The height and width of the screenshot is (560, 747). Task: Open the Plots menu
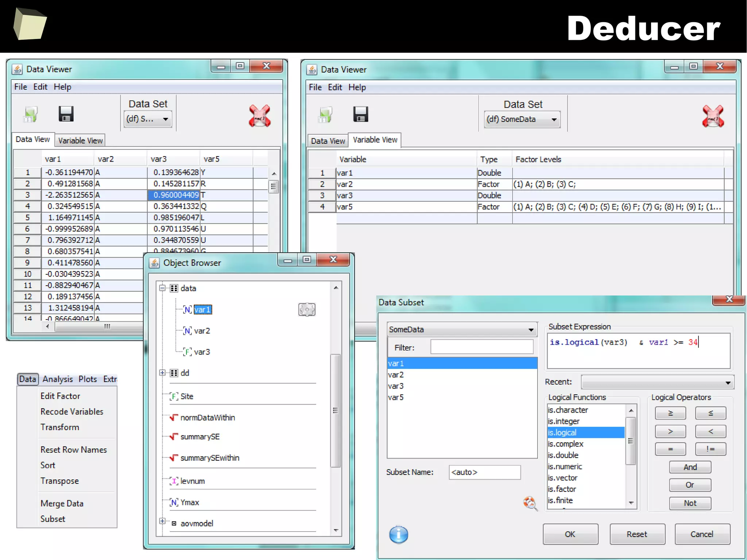click(88, 379)
